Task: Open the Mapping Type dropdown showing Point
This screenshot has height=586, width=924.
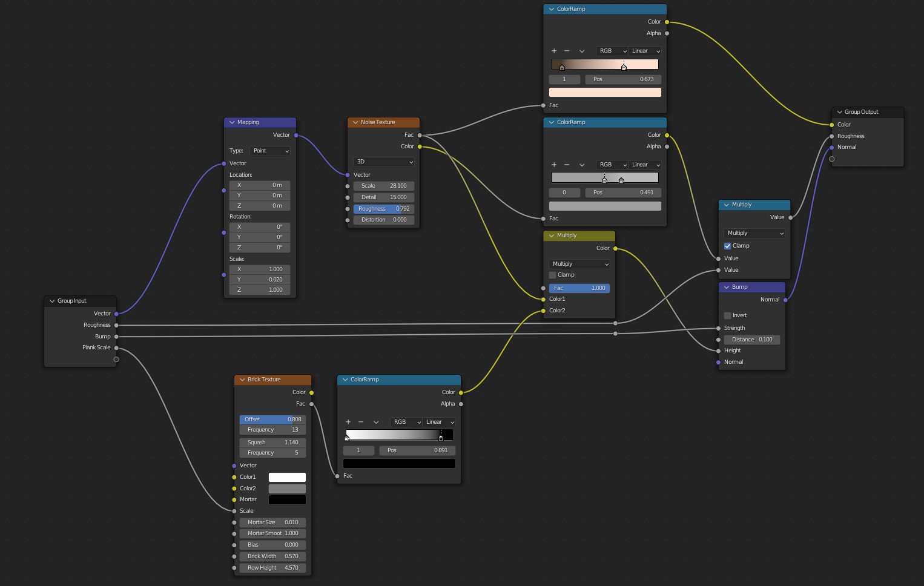Action: point(270,151)
